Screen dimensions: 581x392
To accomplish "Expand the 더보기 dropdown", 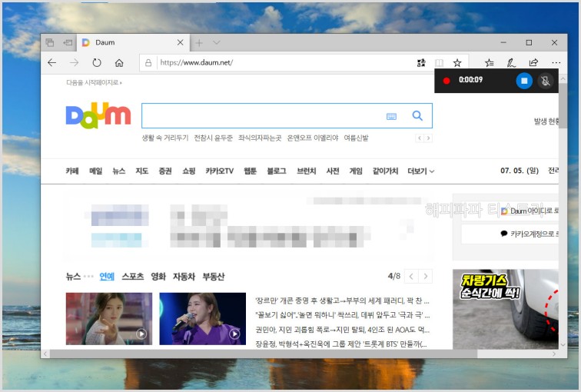I will click(421, 171).
